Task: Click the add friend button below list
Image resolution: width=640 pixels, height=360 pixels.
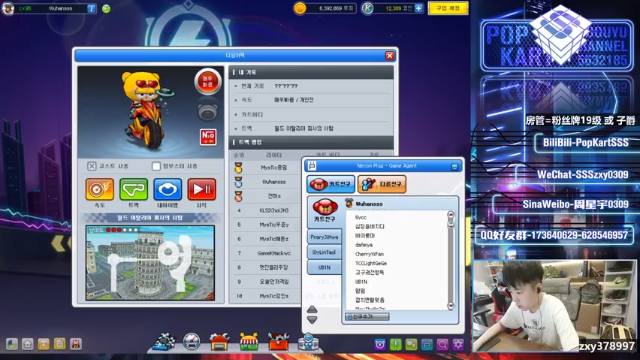Action: [367, 317]
